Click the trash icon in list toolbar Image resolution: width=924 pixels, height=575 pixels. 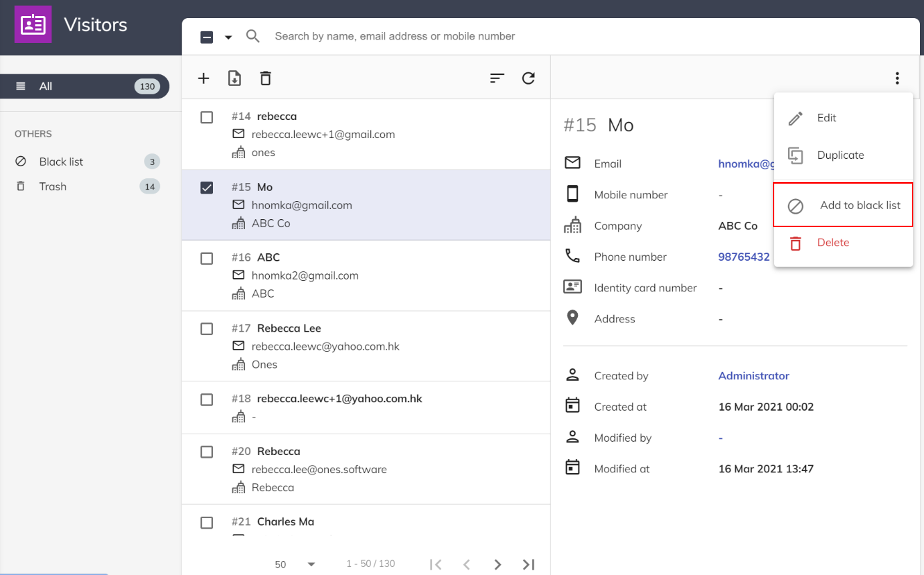(x=265, y=78)
